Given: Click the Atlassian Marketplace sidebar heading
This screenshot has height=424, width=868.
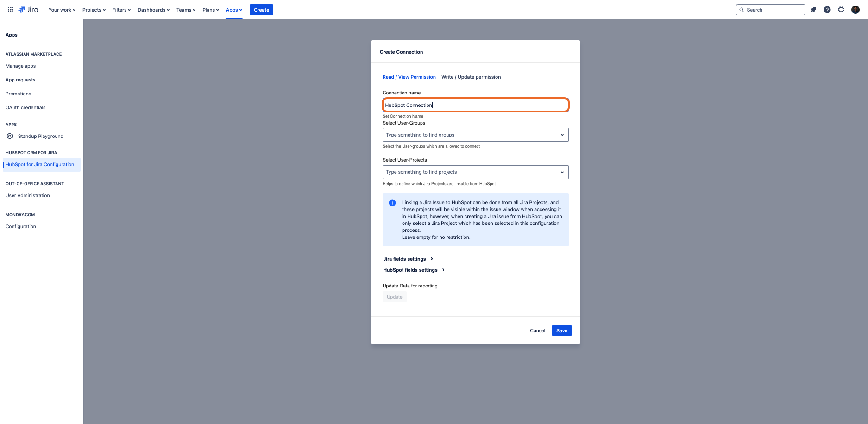Looking at the screenshot, I should 33,54.
